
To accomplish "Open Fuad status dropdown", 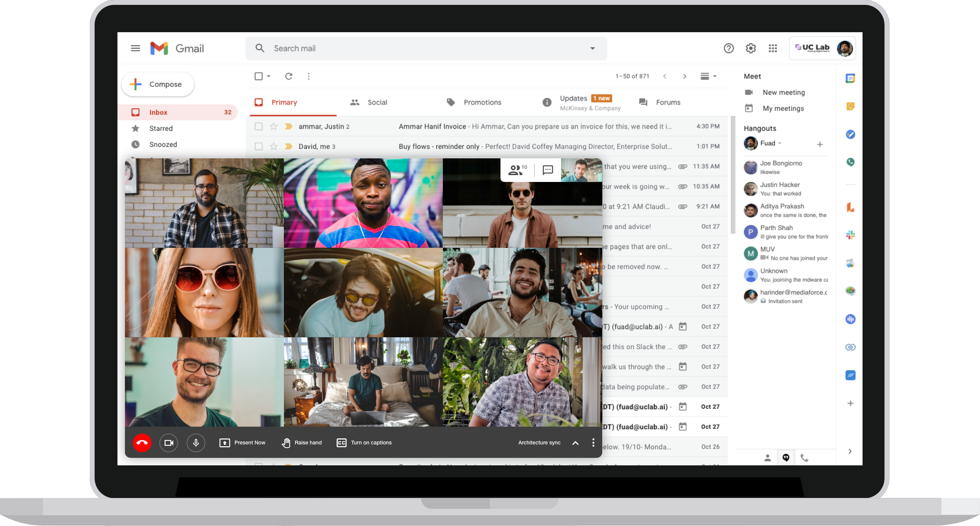I will point(780,144).
